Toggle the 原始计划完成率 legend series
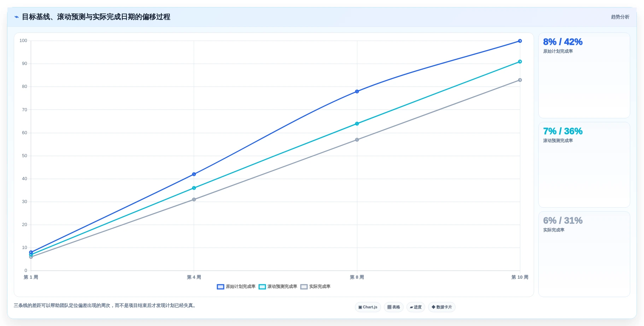 236,287
